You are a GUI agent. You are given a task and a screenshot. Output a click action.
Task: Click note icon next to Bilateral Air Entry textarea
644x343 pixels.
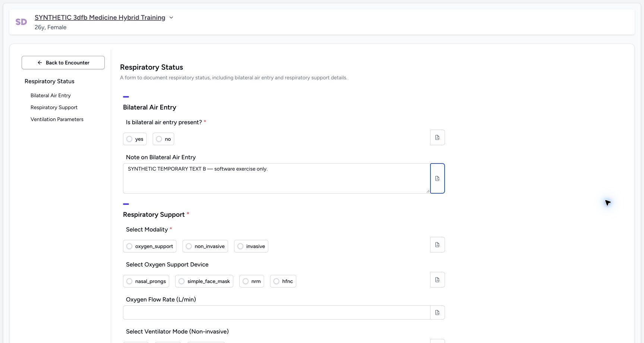click(x=437, y=178)
